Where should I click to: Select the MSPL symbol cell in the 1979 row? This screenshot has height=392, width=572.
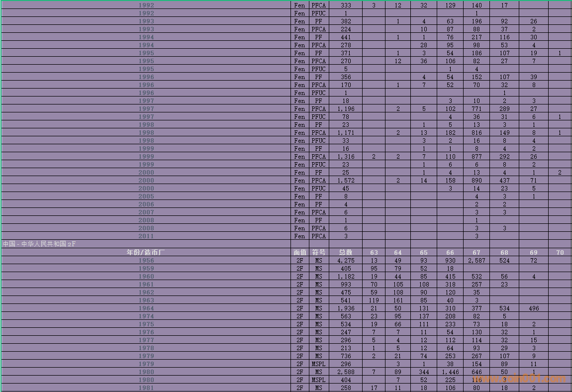pos(318,364)
